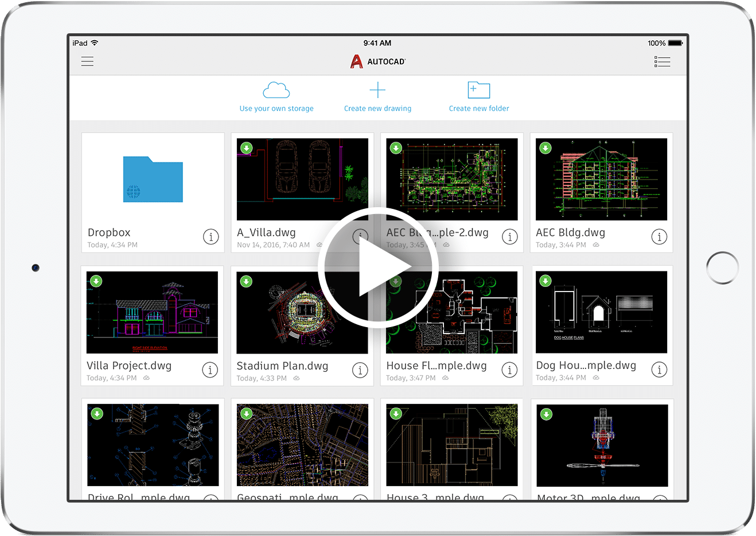Open A_Villa.dwg thumbnail
The height and width of the screenshot is (536, 756).
pos(302,179)
